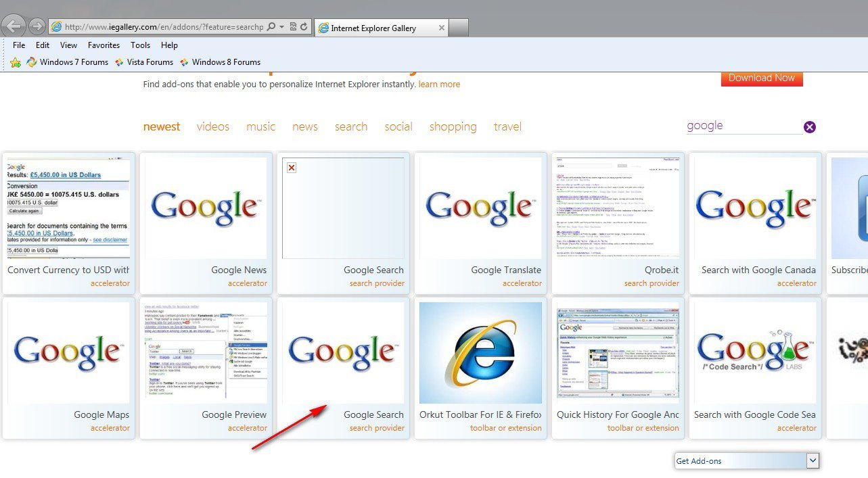This screenshot has height=478, width=868.
Task: Refresh the page with the reload icon
Action: click(x=304, y=27)
